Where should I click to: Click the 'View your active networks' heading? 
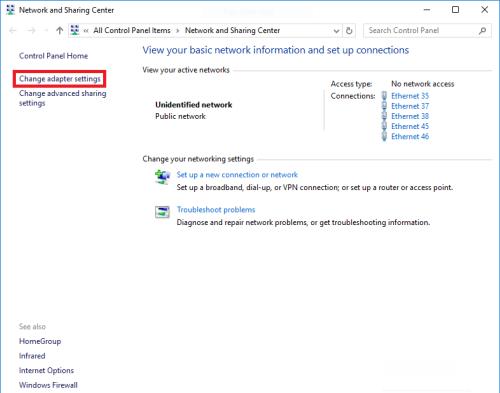click(186, 70)
